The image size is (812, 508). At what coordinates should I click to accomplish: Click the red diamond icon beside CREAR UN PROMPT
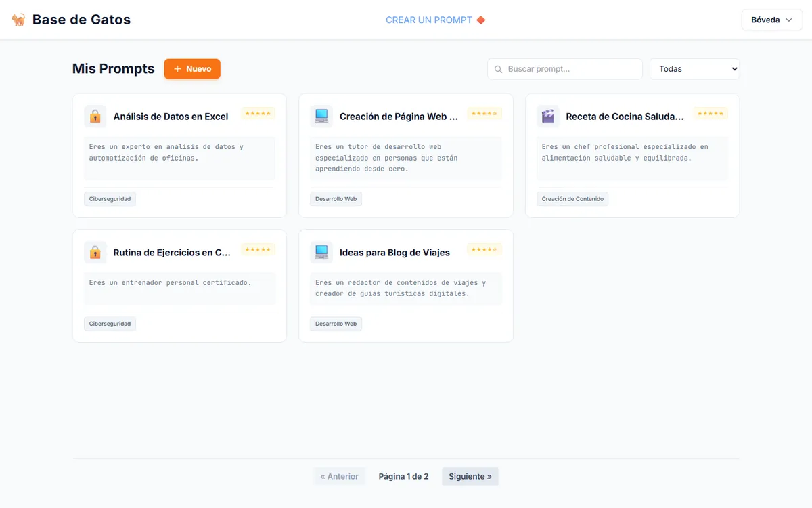click(481, 20)
